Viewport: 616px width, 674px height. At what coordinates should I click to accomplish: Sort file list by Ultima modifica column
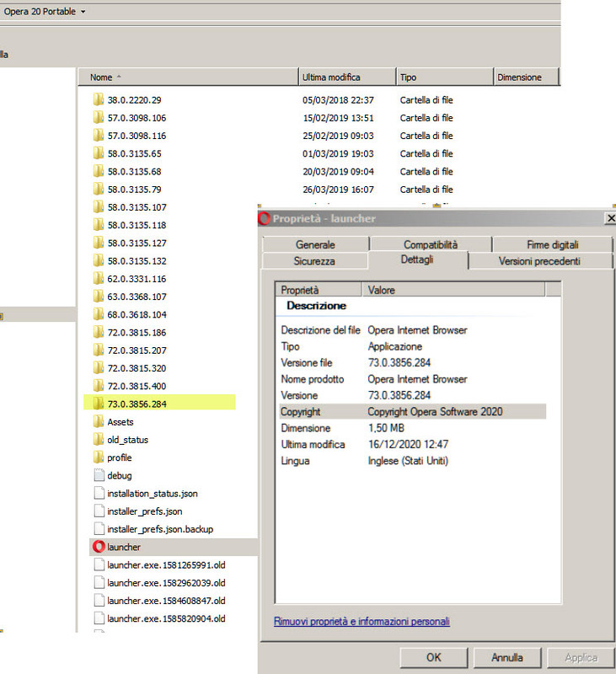[x=346, y=78]
